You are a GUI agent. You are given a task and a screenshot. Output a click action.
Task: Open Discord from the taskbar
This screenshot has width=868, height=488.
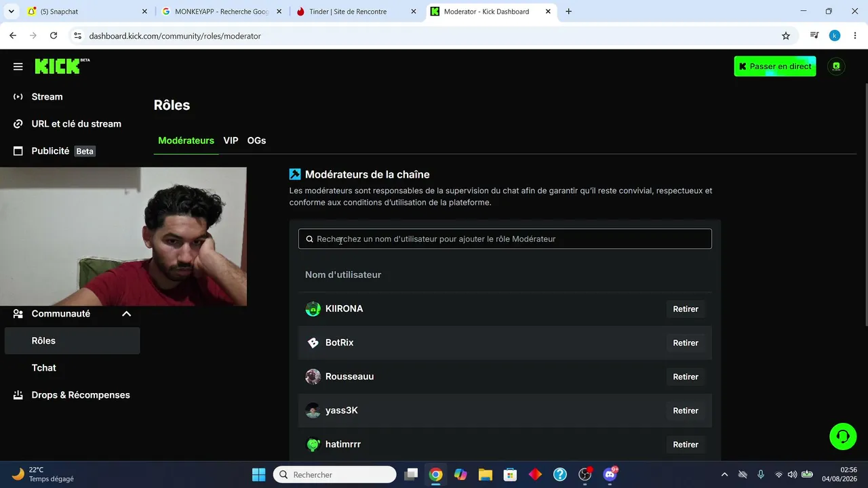(610, 474)
